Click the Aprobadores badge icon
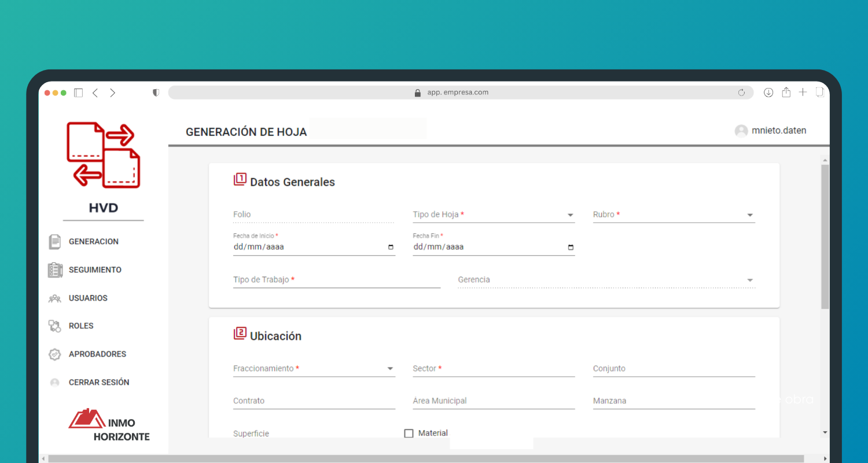 point(55,354)
